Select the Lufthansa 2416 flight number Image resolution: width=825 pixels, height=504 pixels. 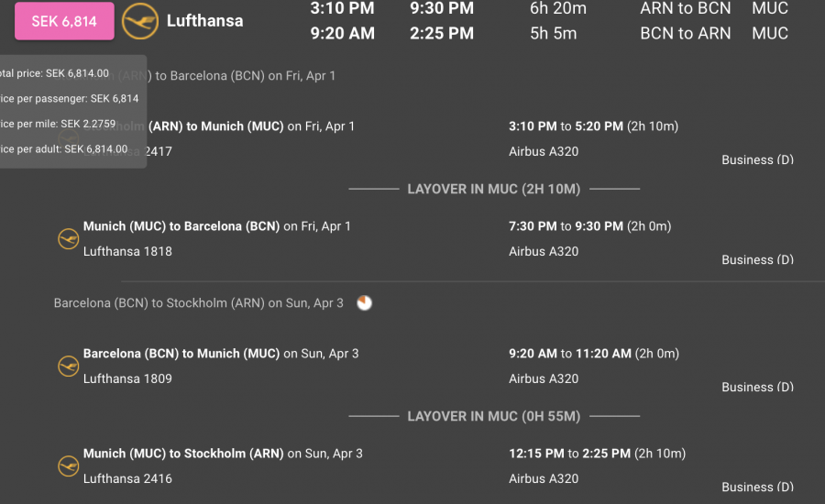127,478
